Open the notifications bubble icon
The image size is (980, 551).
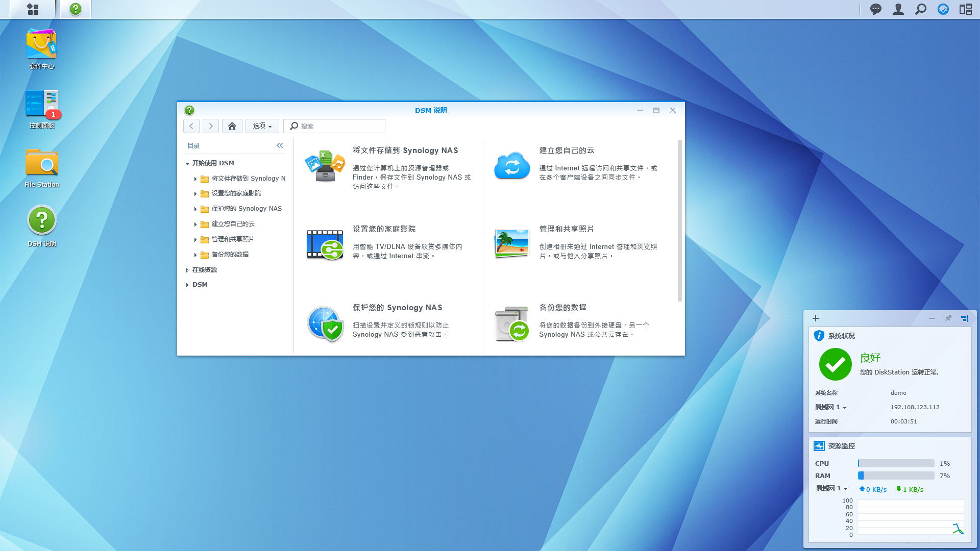coord(875,9)
